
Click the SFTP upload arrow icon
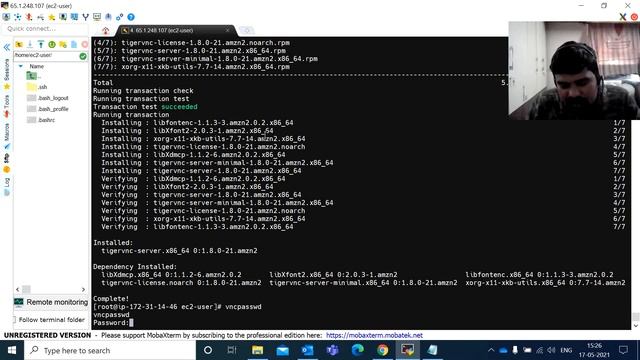click(x=41, y=44)
